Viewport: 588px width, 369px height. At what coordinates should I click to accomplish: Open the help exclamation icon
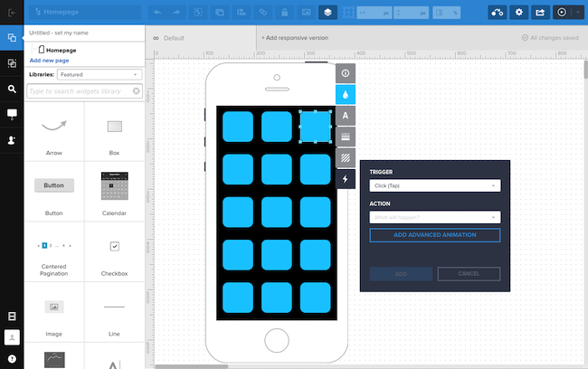tap(12, 359)
